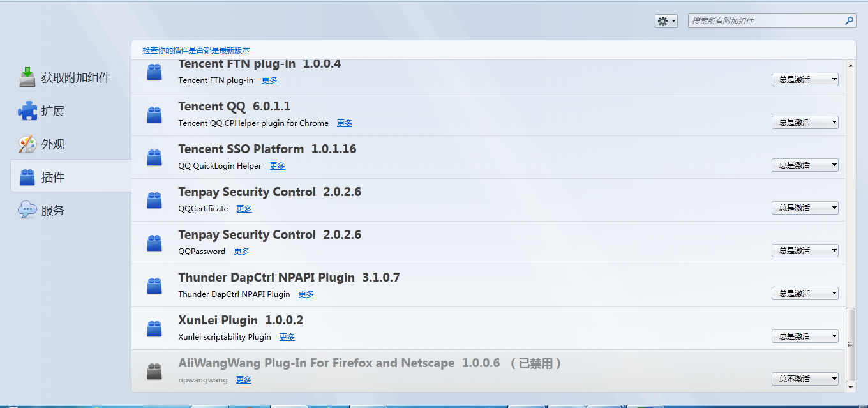The image size is (868, 408).
Task: Focus the search all add-ons field
Action: 765,21
